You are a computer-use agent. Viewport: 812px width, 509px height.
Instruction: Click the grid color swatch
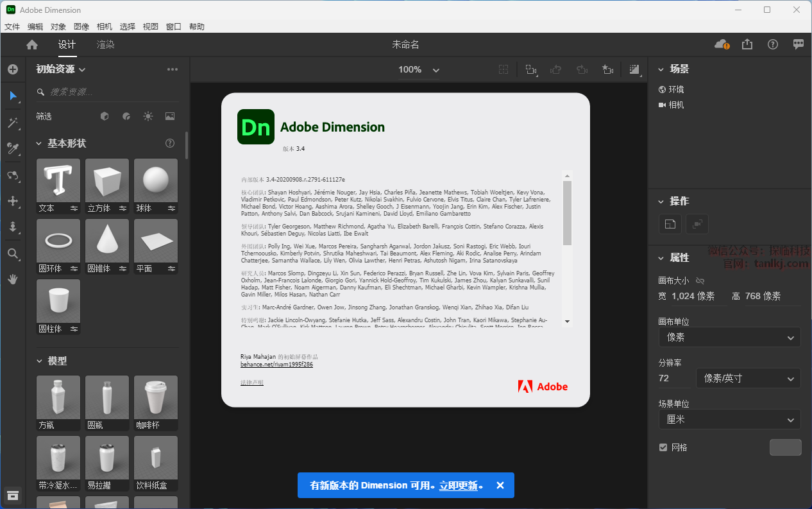[x=785, y=447]
